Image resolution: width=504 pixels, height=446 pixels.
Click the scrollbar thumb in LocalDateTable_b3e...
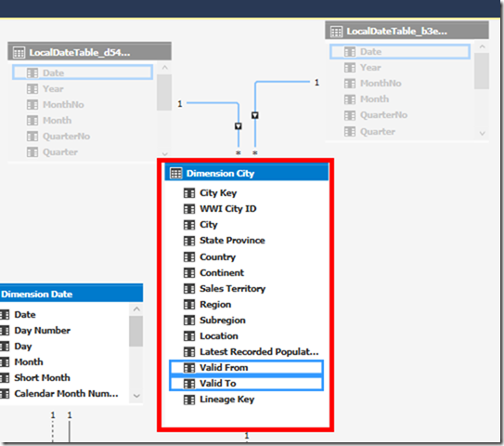point(482,72)
